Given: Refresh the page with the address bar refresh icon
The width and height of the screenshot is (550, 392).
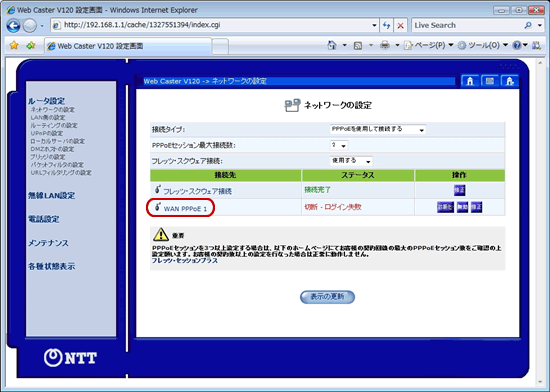Looking at the screenshot, I should coord(387,25).
